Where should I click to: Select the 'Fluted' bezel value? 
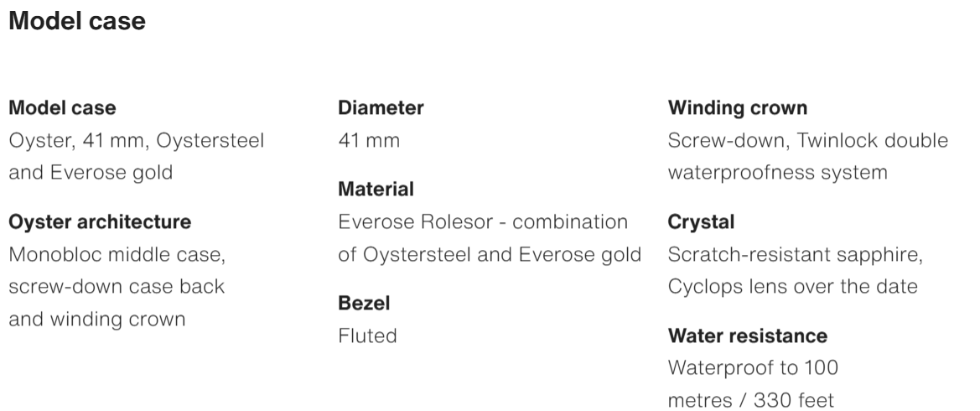(367, 336)
